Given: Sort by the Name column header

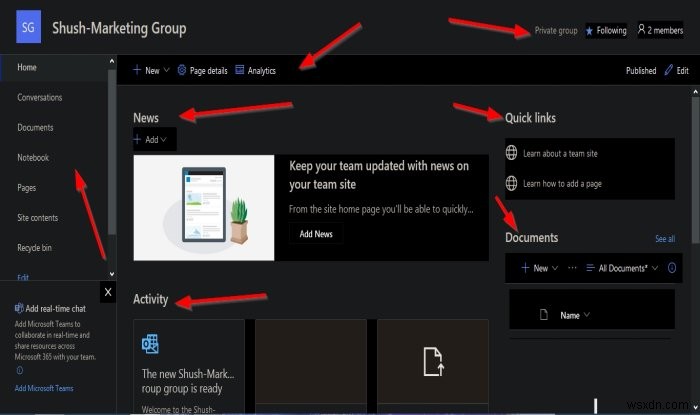Looking at the screenshot, I should pos(575,315).
